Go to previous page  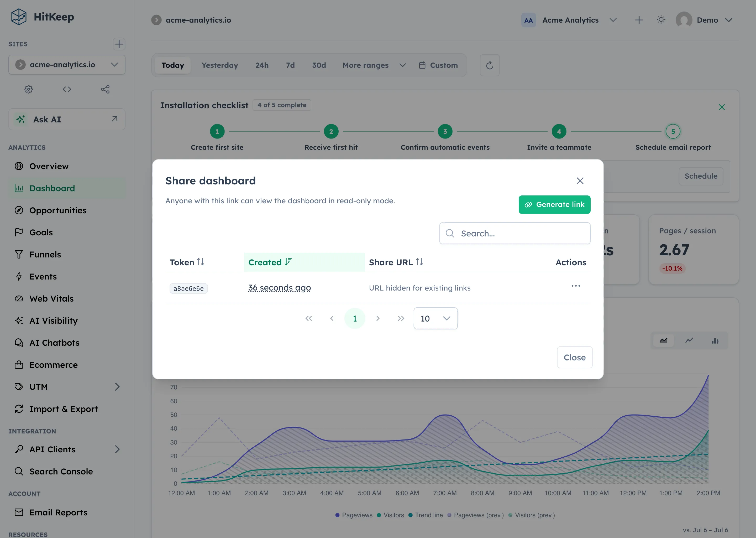pyautogui.click(x=332, y=318)
